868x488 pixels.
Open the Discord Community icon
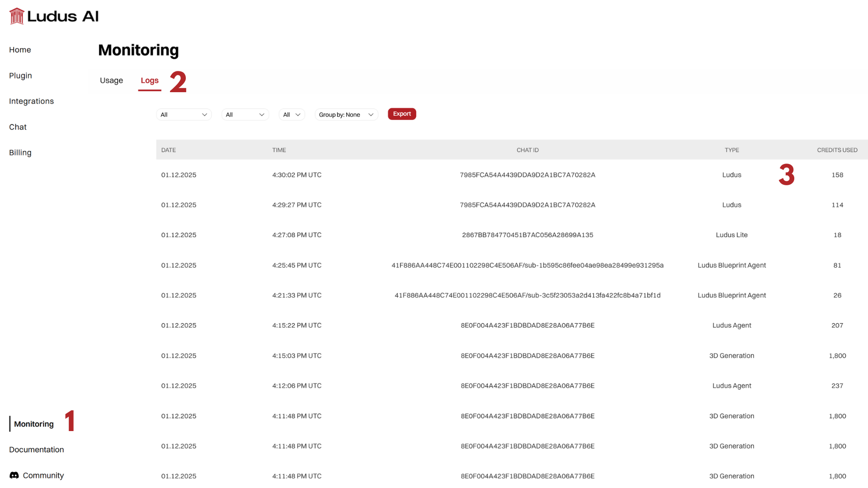click(13, 475)
